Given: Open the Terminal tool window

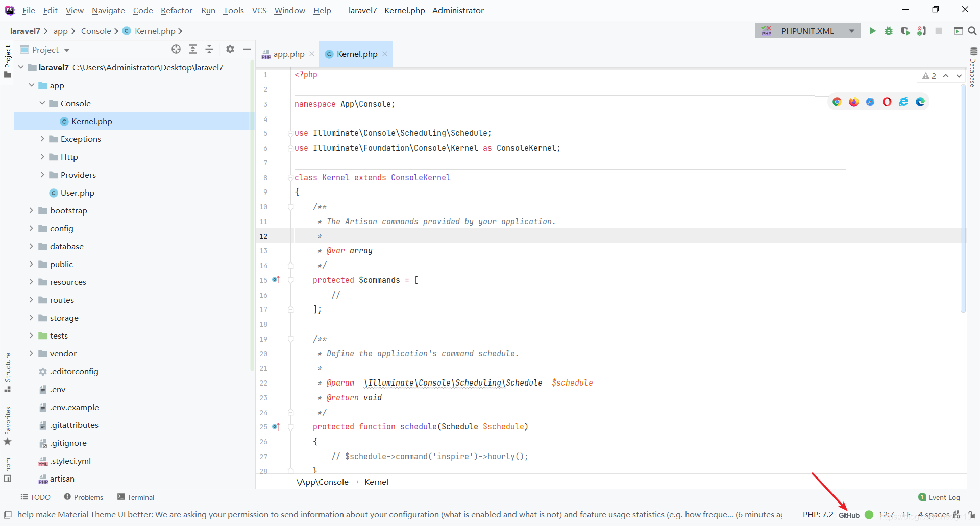Looking at the screenshot, I should (x=136, y=497).
